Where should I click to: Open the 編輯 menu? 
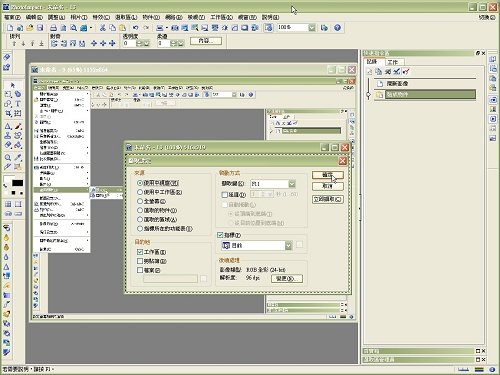tap(34, 17)
